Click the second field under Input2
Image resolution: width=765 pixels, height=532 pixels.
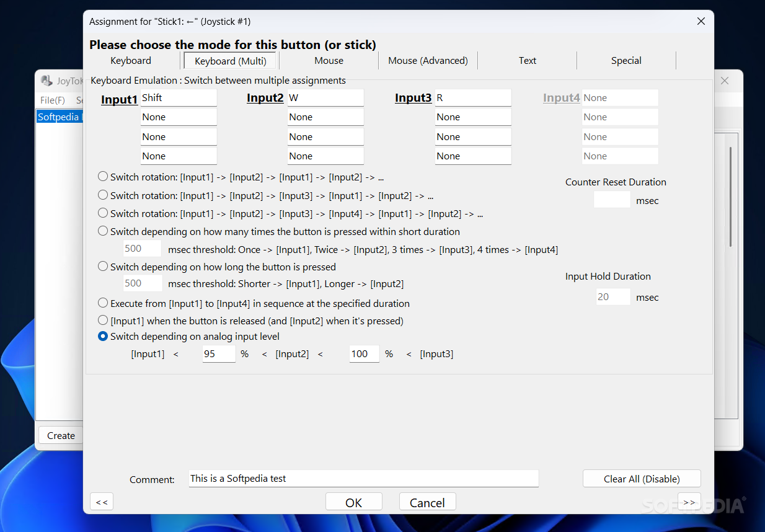click(x=325, y=117)
